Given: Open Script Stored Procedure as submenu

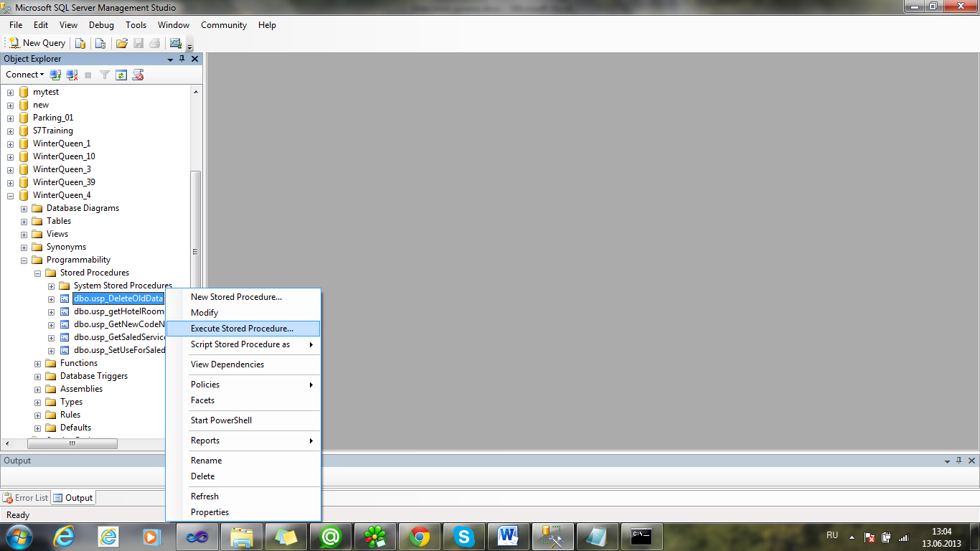Looking at the screenshot, I should (x=242, y=344).
